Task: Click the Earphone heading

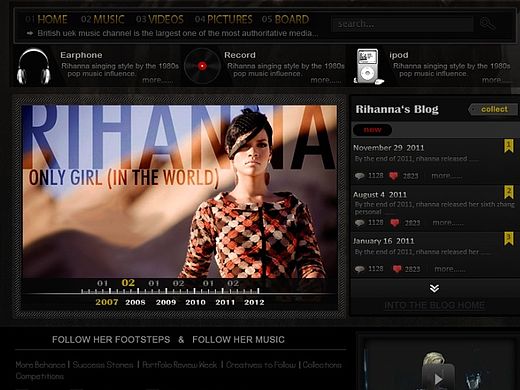Action: click(x=81, y=55)
